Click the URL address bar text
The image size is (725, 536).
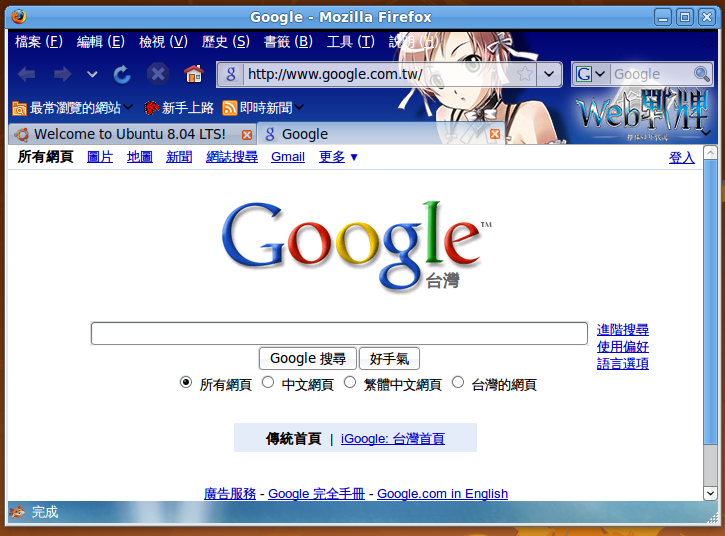335,74
